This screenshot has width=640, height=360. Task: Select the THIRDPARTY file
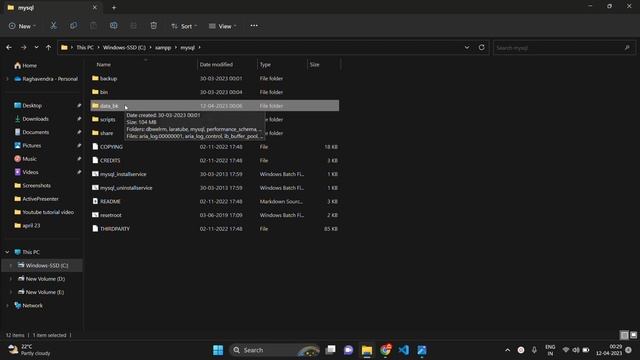(215, 229)
